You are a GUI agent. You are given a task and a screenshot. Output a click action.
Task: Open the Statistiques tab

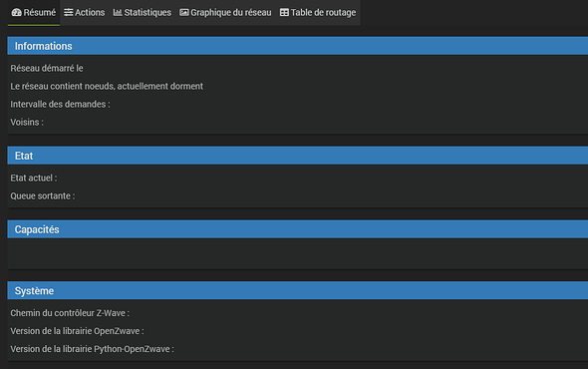point(143,13)
